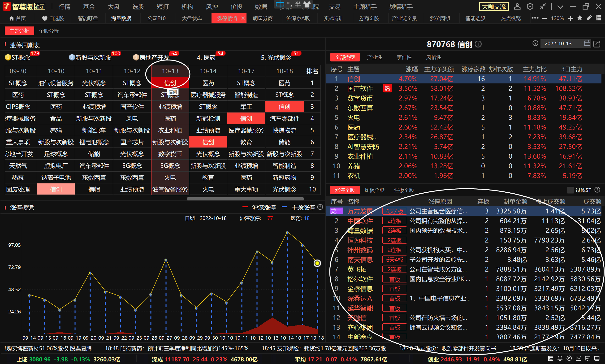Select the red 信创 cell under 10-18
605x364 pixels.
coord(285,107)
